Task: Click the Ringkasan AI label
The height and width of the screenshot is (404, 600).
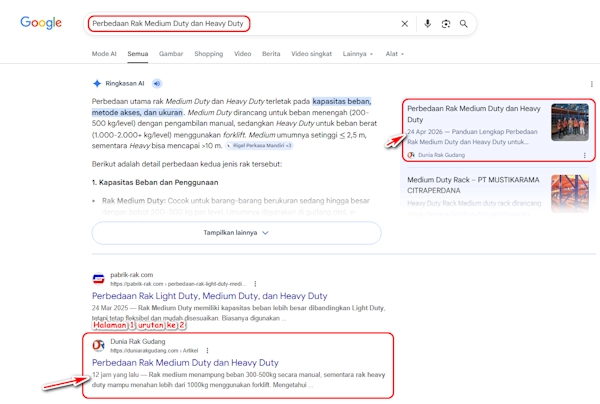Action: pos(125,83)
